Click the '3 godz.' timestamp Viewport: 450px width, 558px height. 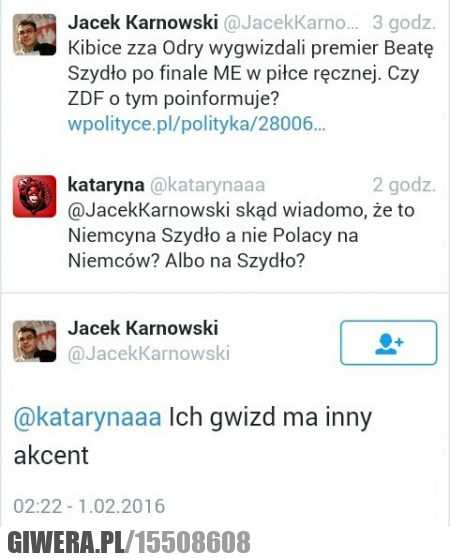(x=404, y=23)
